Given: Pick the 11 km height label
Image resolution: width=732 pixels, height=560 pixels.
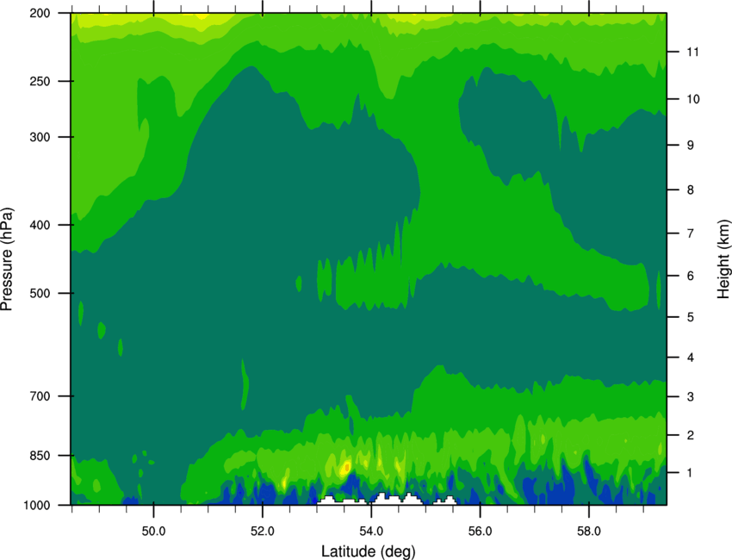Looking at the screenshot, I should [x=693, y=52].
